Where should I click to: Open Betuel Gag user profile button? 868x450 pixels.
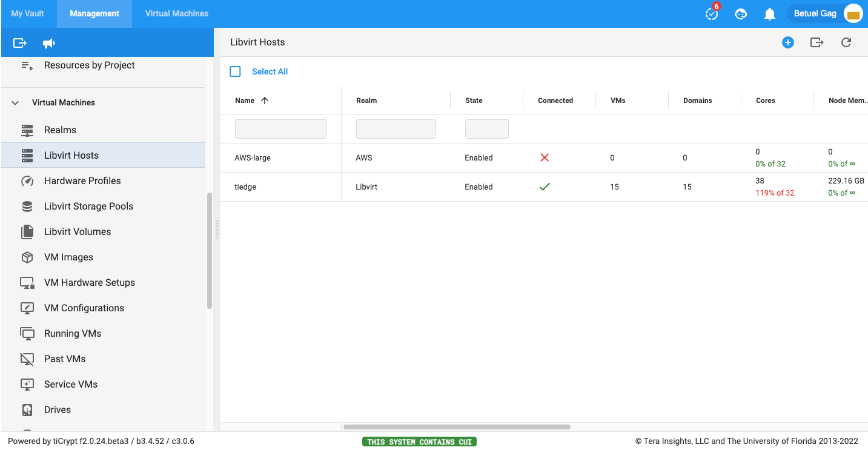coord(826,14)
